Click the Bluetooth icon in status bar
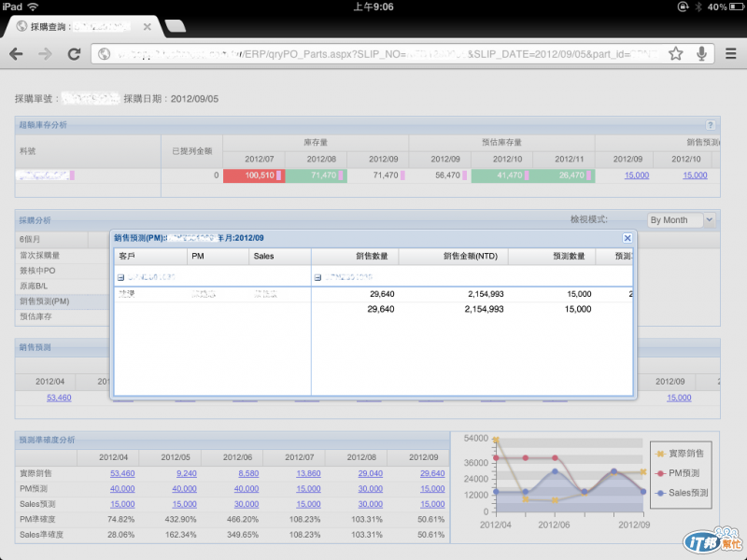The width and height of the screenshot is (747, 560). click(698, 7)
